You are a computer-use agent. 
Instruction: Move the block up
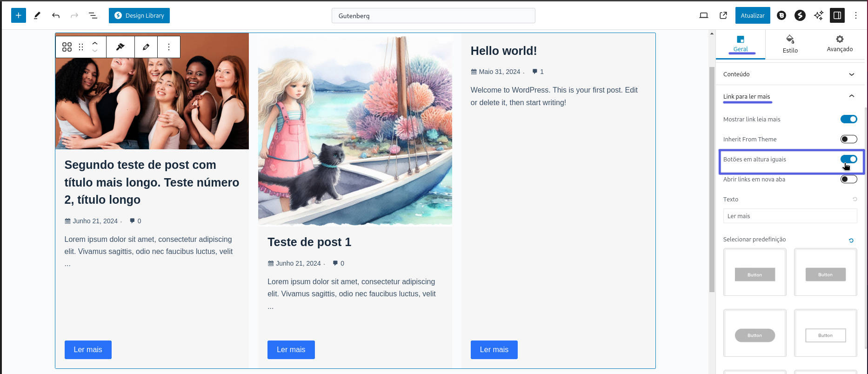pos(95,43)
